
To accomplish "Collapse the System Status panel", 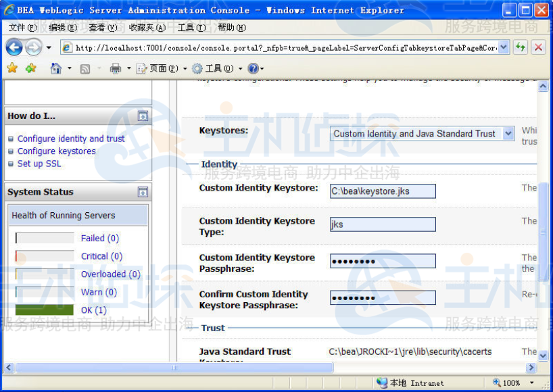I will click(x=143, y=192).
